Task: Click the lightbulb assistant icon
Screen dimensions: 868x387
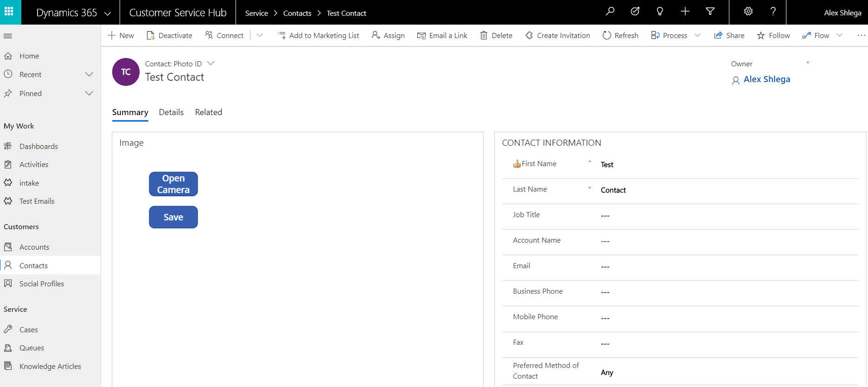Action: [660, 12]
